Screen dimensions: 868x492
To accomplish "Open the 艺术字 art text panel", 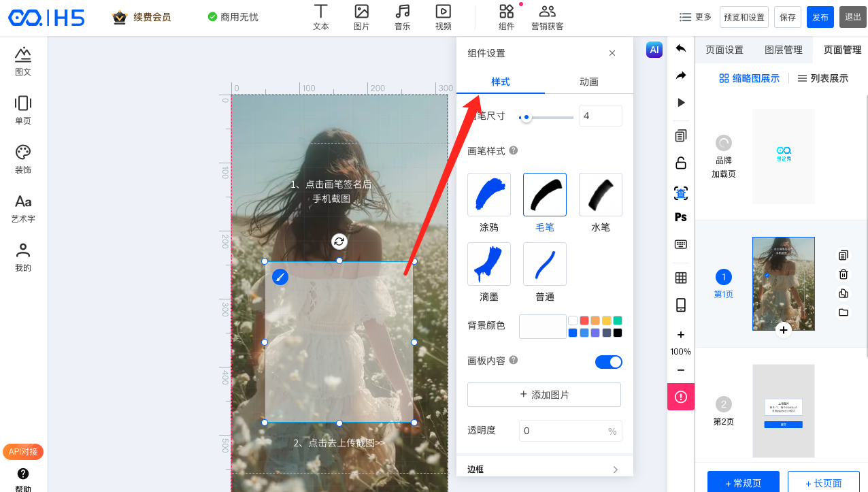I will tap(23, 208).
